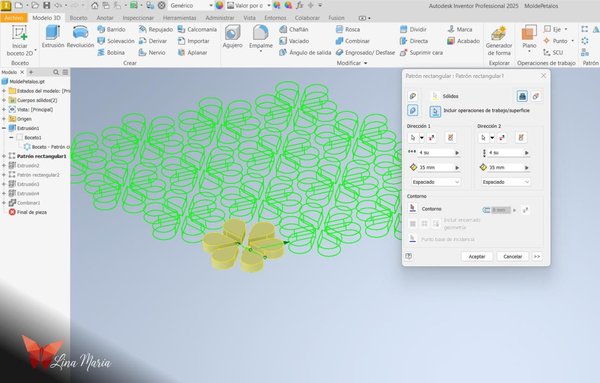
Task: Expand the Extrusión1 tree node
Action: point(4,128)
